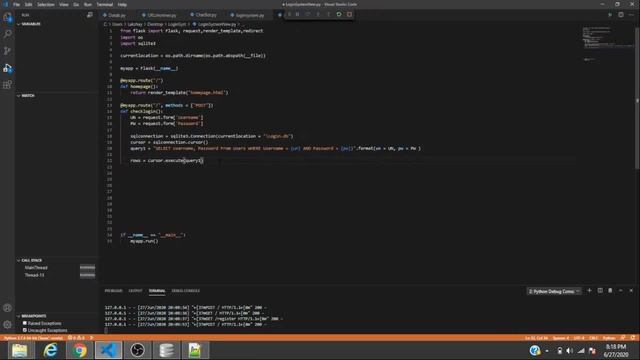640x360 pixels.
Task: Open the Search view in activity bar
Action: (x=7, y=34)
